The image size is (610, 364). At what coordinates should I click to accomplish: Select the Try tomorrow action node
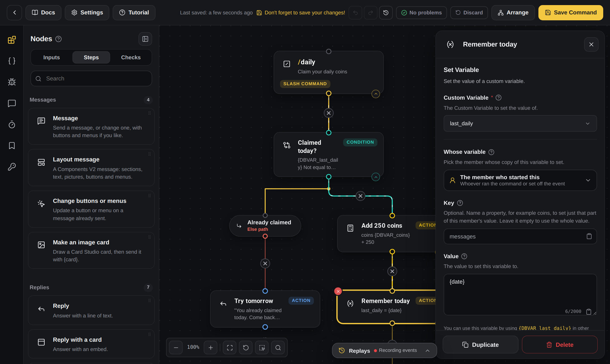pos(265,309)
